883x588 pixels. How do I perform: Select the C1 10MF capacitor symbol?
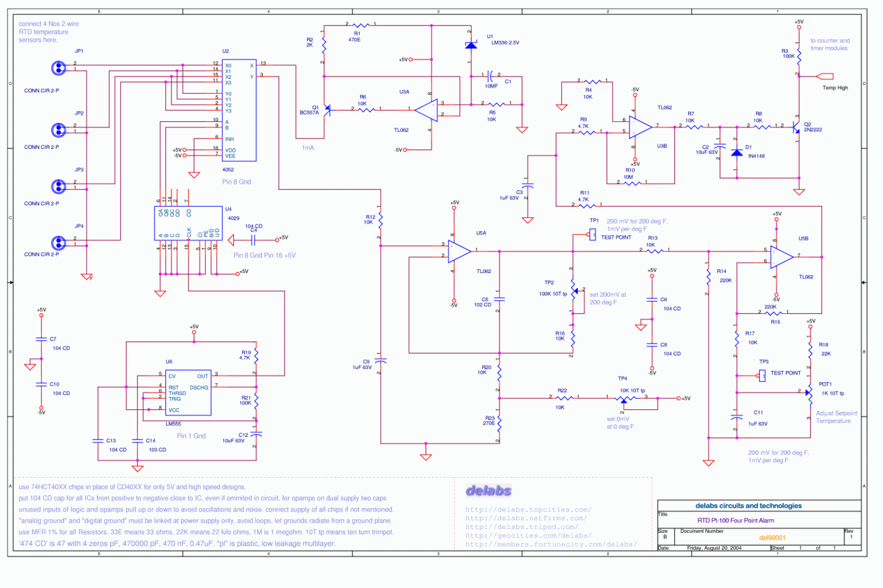tap(490, 75)
